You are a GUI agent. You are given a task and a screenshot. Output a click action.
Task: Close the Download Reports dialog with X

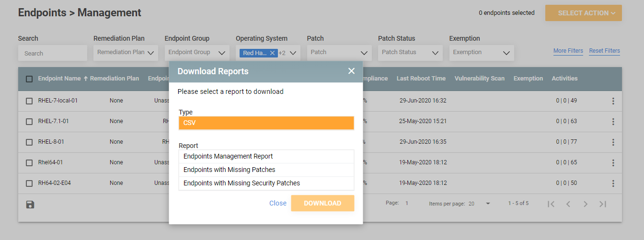[x=351, y=71]
